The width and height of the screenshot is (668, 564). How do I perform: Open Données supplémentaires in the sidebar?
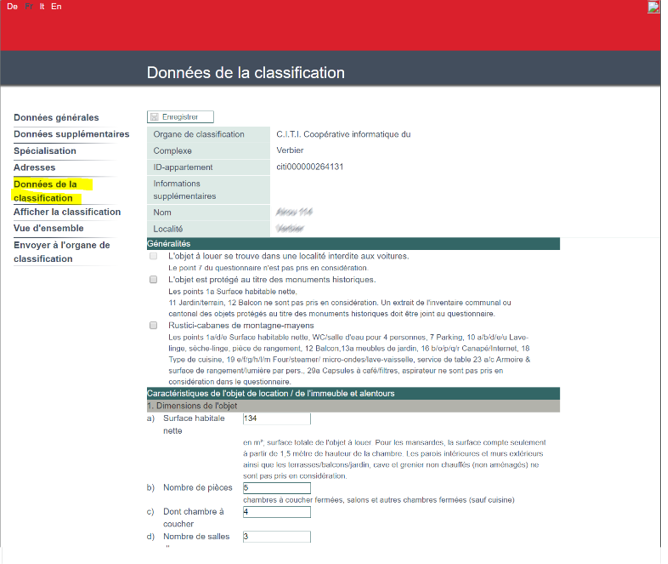[71, 134]
